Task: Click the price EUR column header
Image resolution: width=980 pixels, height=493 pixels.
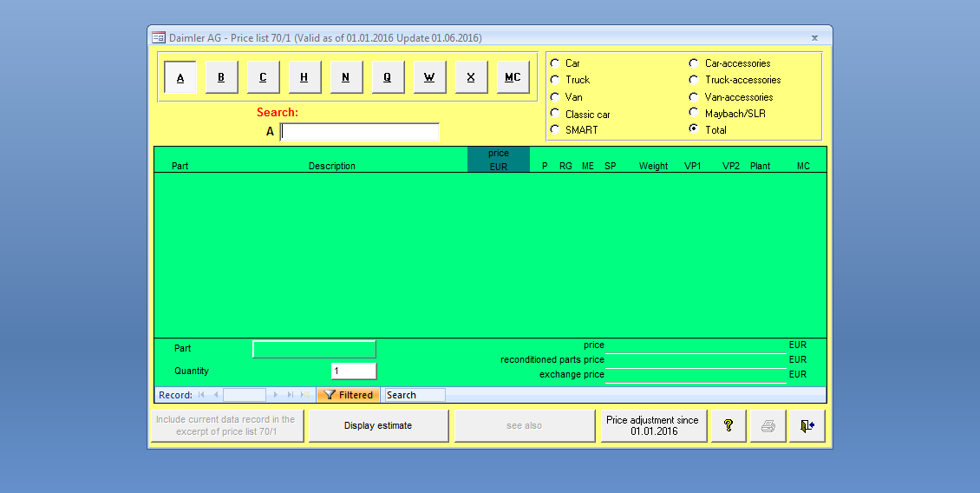Action: [498, 160]
